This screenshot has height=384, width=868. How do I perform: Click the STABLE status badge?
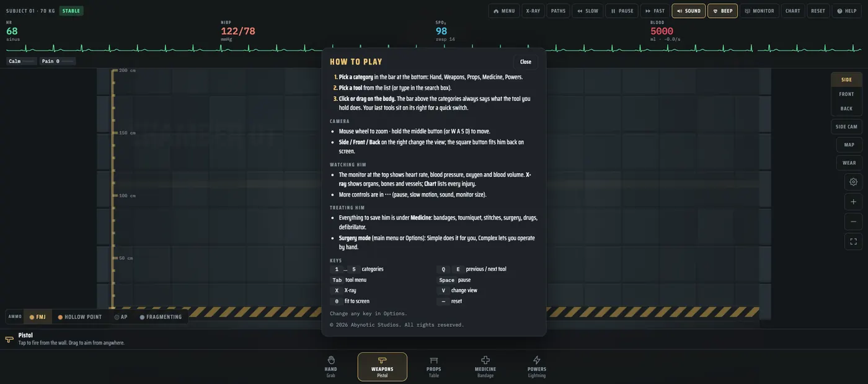[71, 11]
